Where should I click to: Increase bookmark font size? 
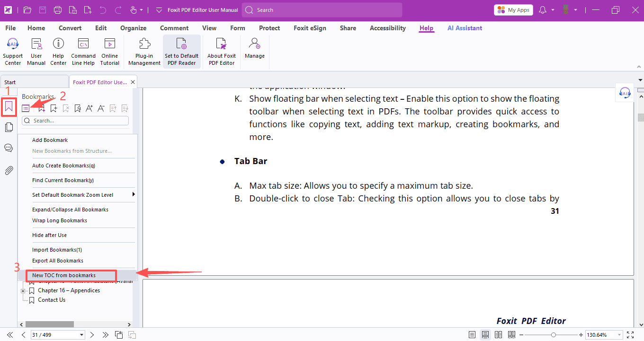pyautogui.click(x=89, y=108)
